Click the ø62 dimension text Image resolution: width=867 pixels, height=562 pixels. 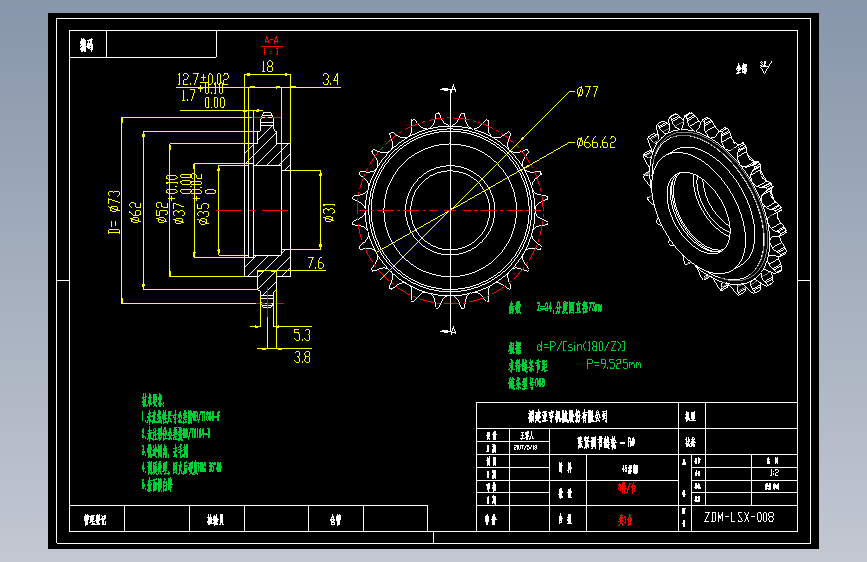coord(136,213)
